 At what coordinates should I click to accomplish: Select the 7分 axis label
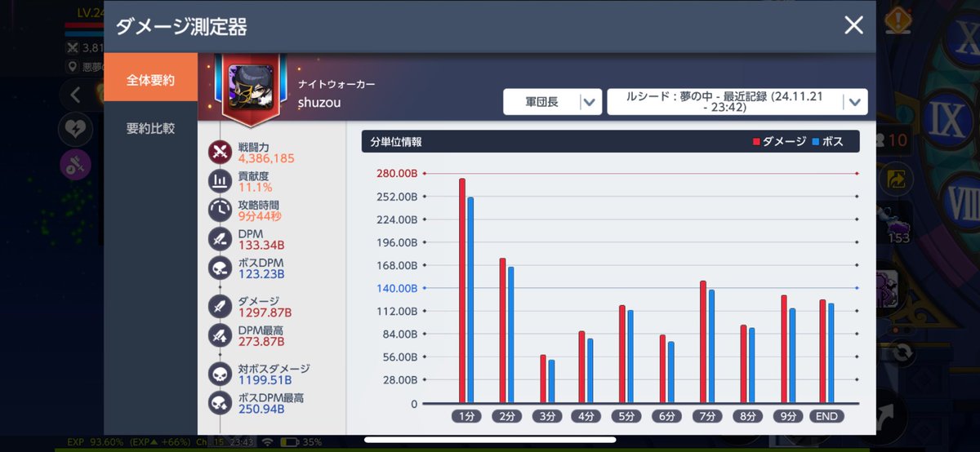pos(707,416)
